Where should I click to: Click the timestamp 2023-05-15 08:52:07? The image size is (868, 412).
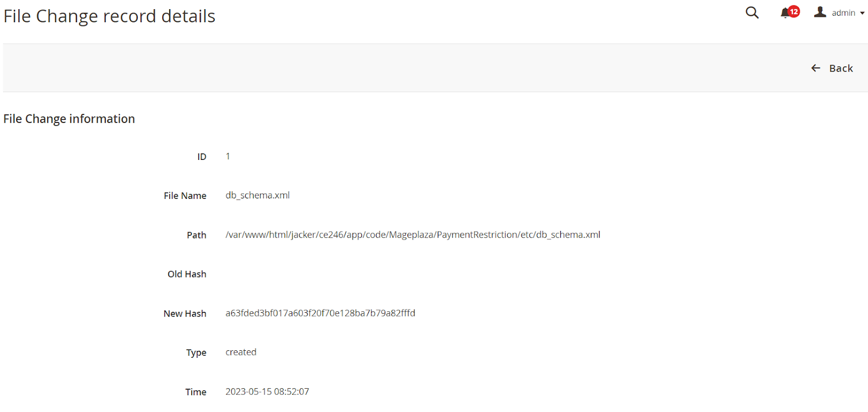[x=267, y=391]
